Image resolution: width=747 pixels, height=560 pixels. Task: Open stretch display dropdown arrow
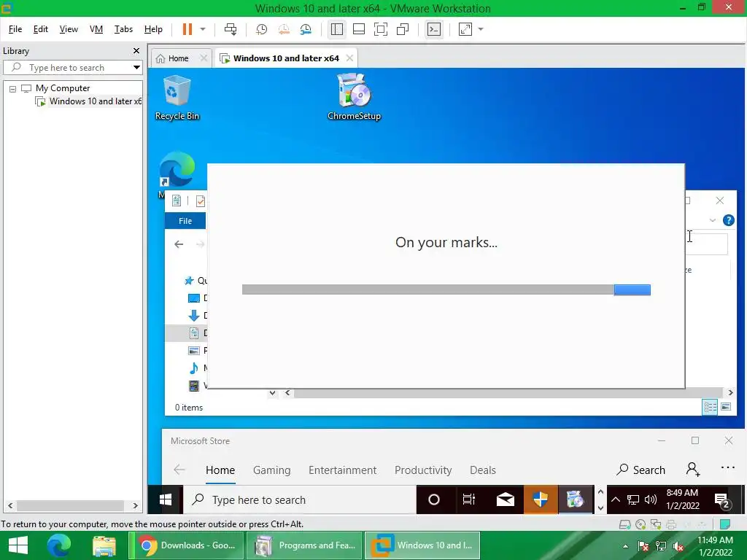tap(481, 29)
